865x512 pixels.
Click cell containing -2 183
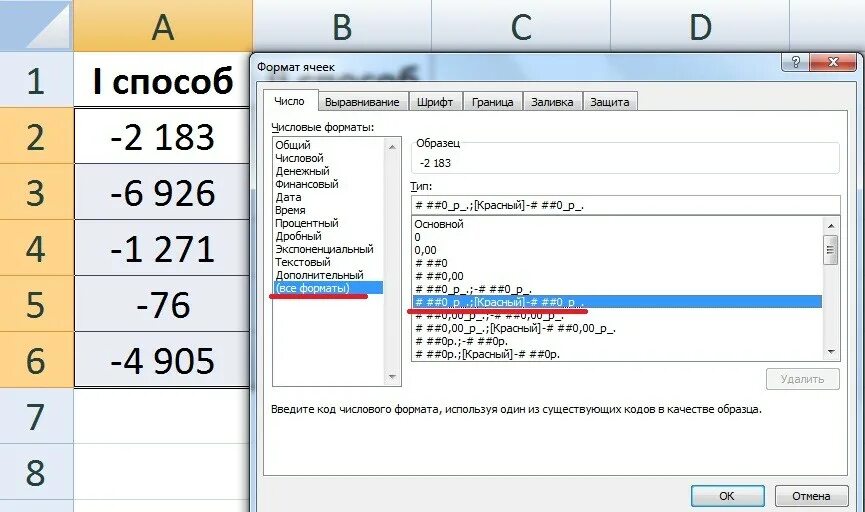162,136
